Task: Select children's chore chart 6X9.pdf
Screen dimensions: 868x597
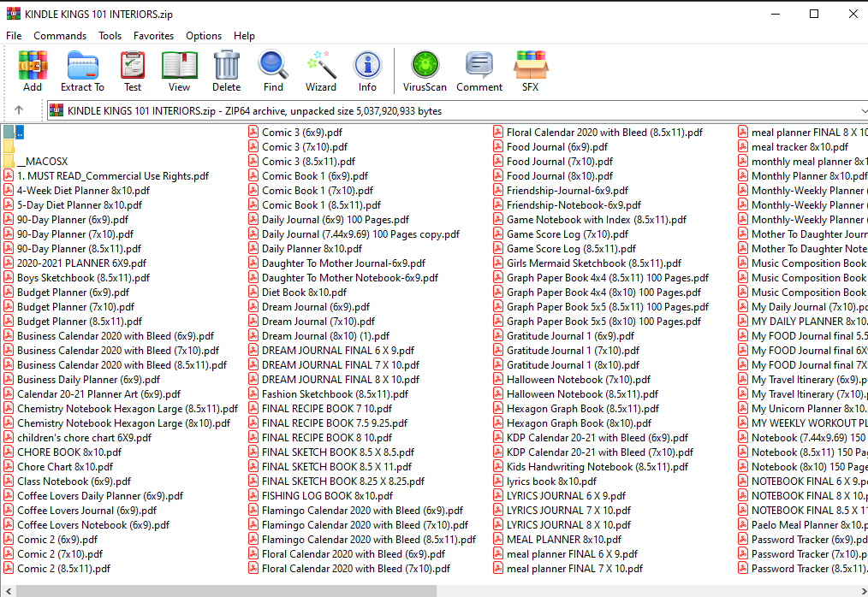Action: coord(78,438)
